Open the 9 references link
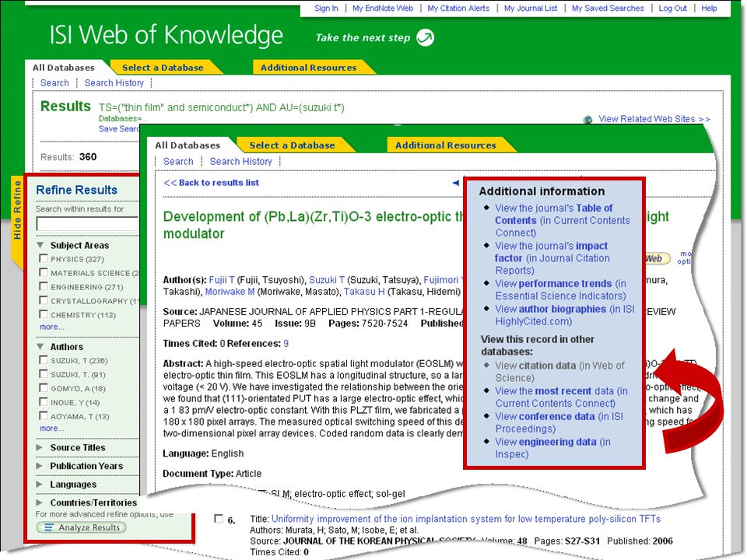747x560 pixels. point(286,344)
